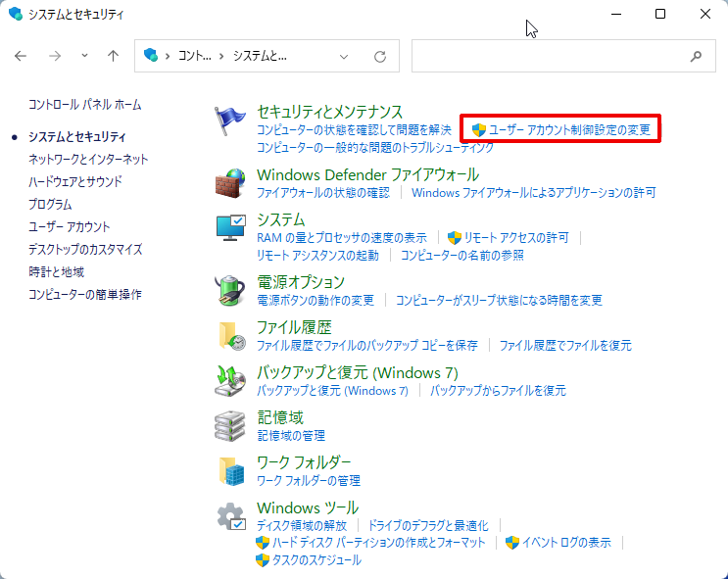The height and width of the screenshot is (579, 728).
Task: Click ファイル履歴でファイルのバックアップ コピーを保存
Action: click(x=367, y=346)
